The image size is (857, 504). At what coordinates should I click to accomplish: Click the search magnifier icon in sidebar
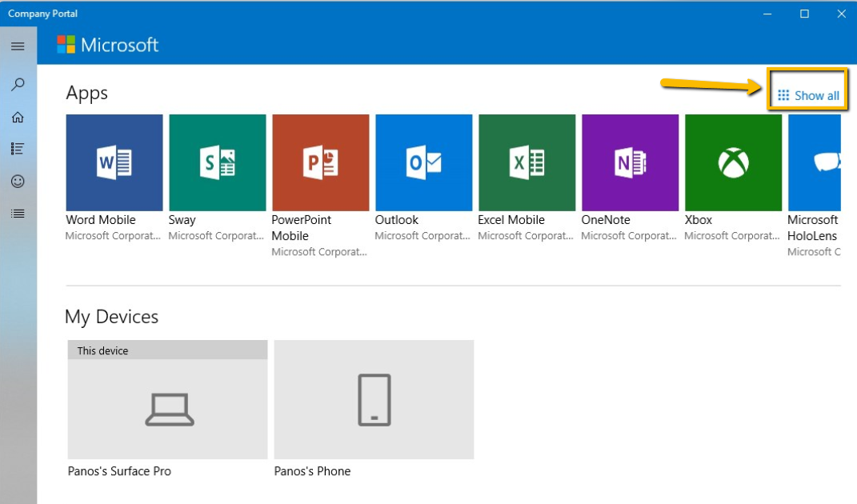coord(18,84)
